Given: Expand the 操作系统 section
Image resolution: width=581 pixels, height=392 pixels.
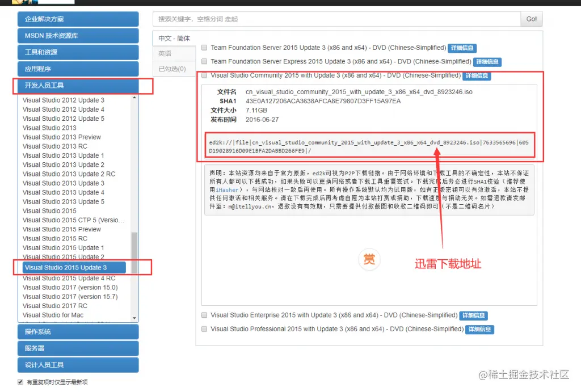Looking at the screenshot, I should [x=78, y=332].
